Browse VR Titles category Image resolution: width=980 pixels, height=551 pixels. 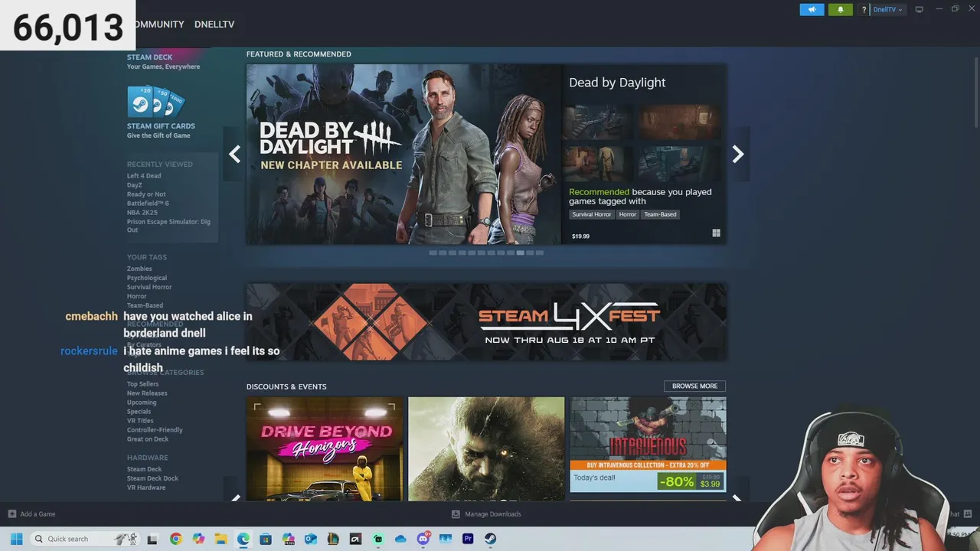(x=140, y=421)
